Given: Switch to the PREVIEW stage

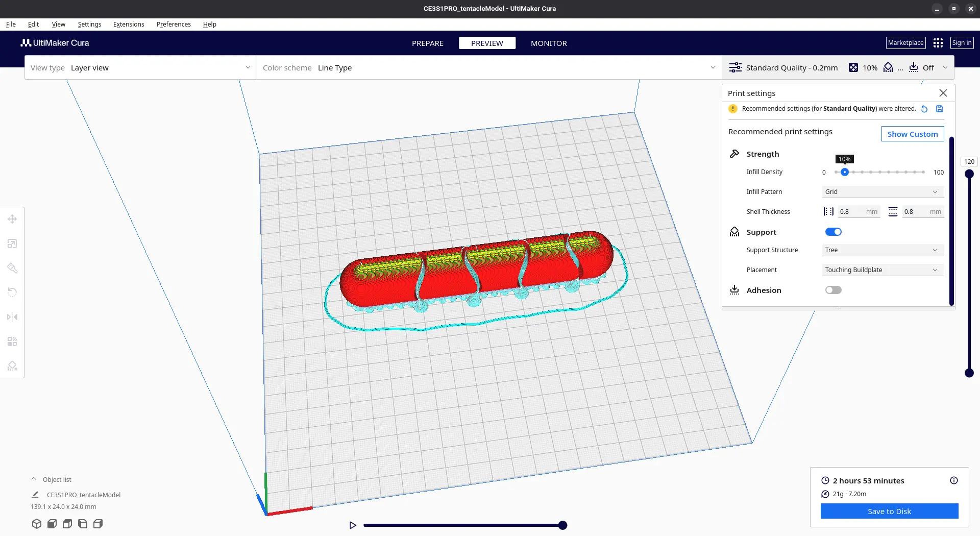Looking at the screenshot, I should coord(487,43).
